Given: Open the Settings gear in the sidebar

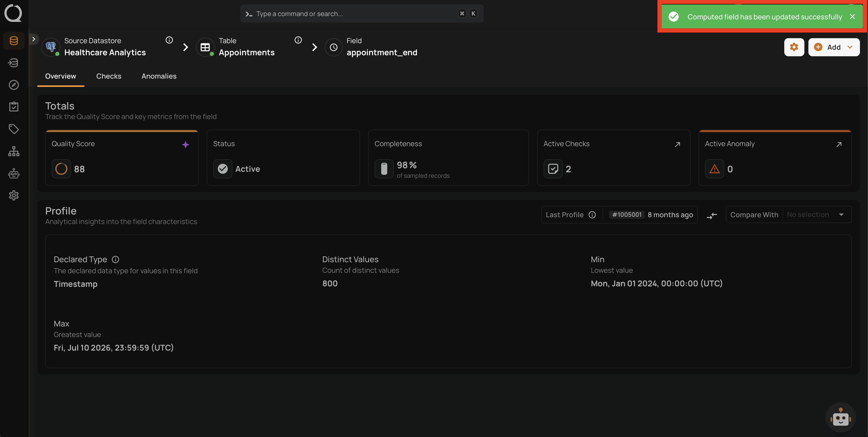Looking at the screenshot, I should (14, 195).
